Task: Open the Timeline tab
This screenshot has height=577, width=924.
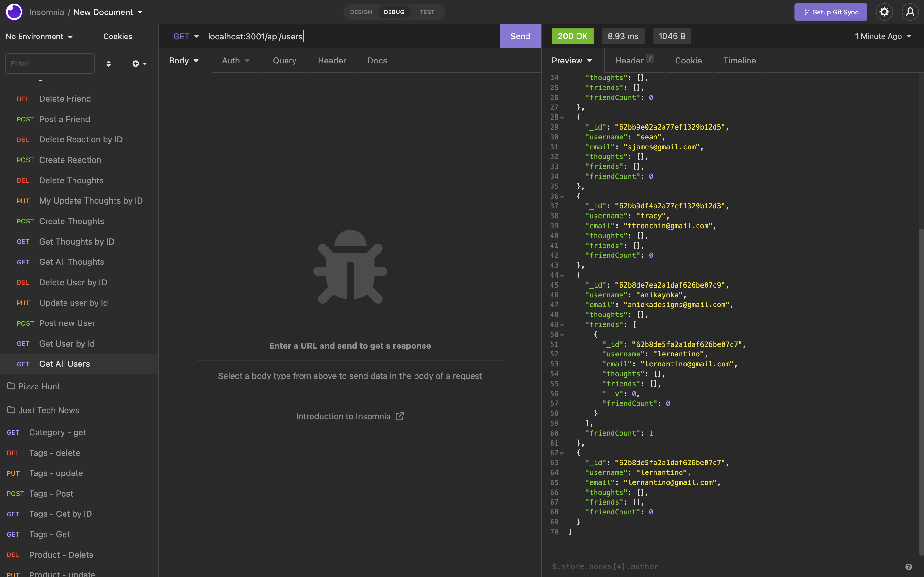Action: (739, 60)
